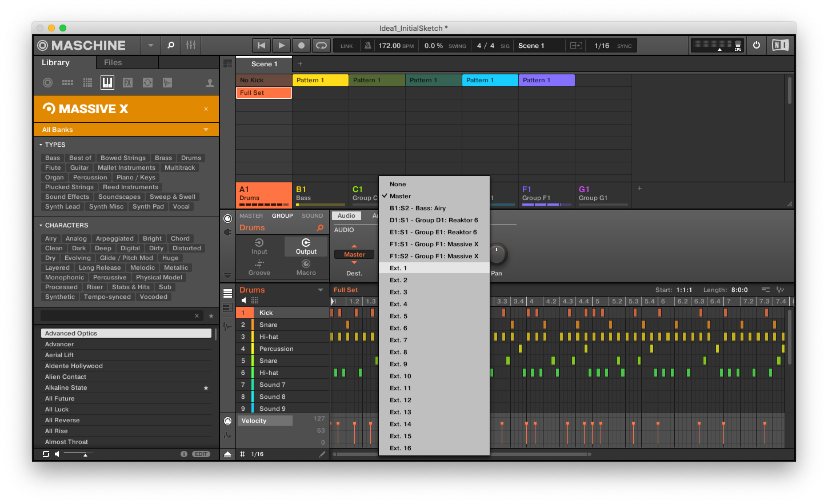Open the MASCHINE main menu dropdown arrow
The width and height of the screenshot is (828, 504).
pos(150,45)
